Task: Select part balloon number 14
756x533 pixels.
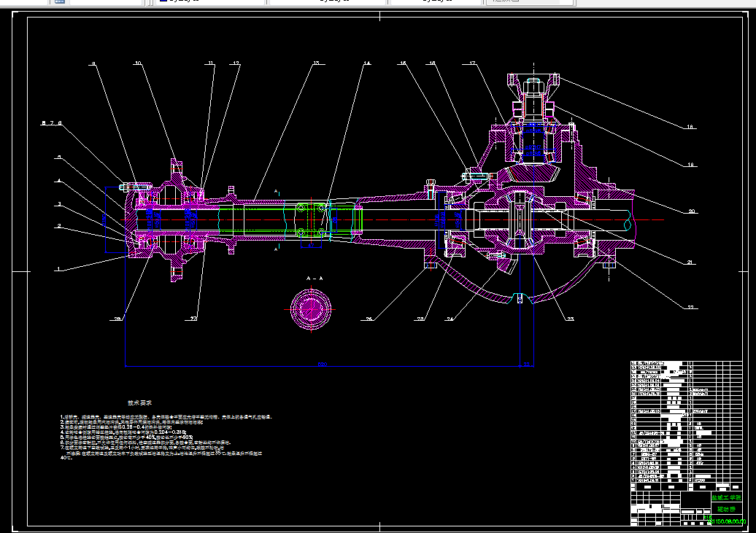Action: click(x=367, y=63)
